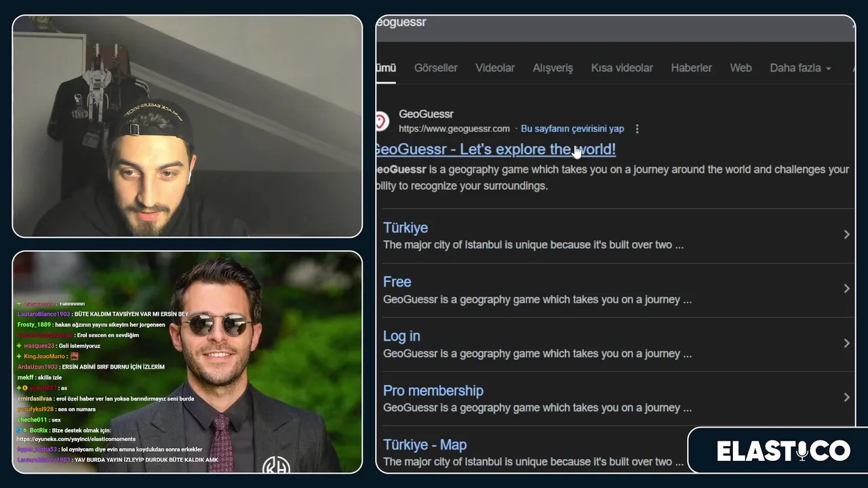Click the webcam video feed
This screenshot has width=868, height=488.
[187, 126]
